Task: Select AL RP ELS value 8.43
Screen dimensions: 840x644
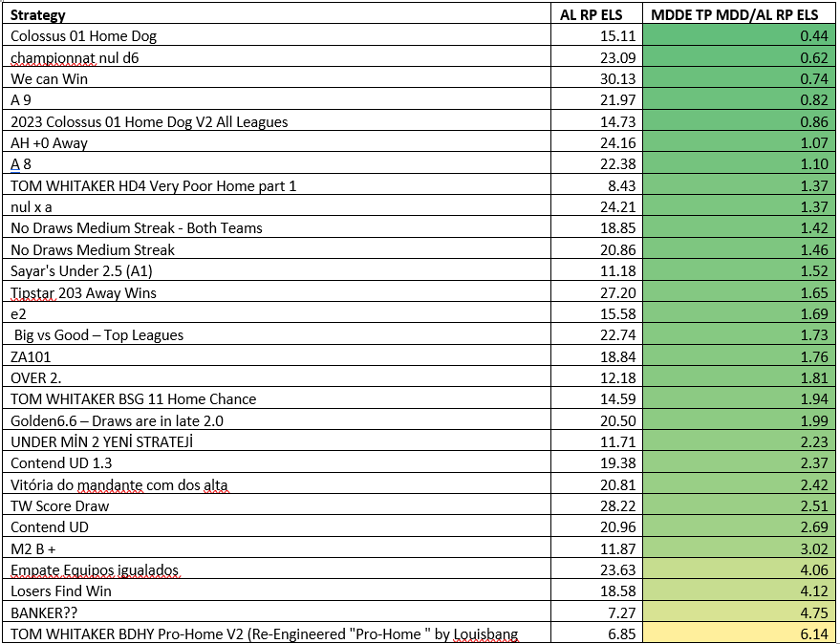Action: tap(596, 185)
